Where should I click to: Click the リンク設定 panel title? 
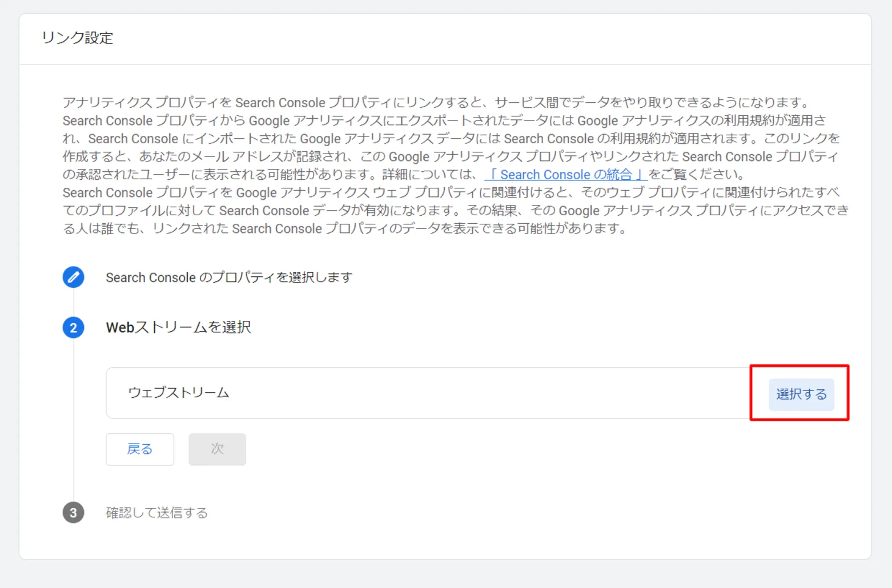(77, 38)
